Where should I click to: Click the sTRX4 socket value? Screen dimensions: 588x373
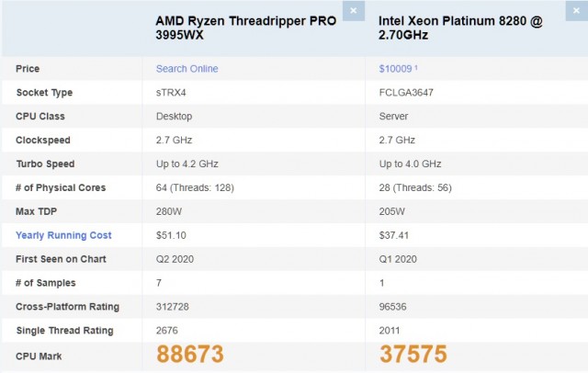point(171,93)
